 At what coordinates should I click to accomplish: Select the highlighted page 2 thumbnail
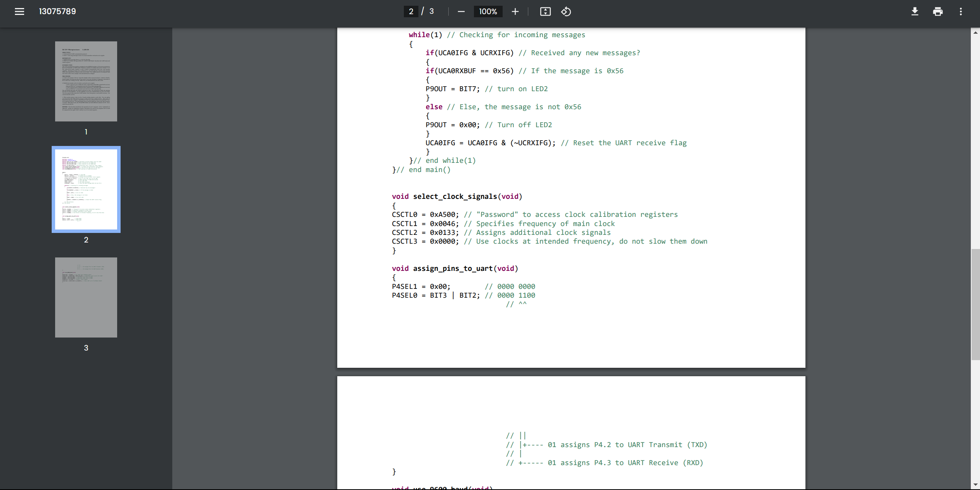click(x=86, y=189)
